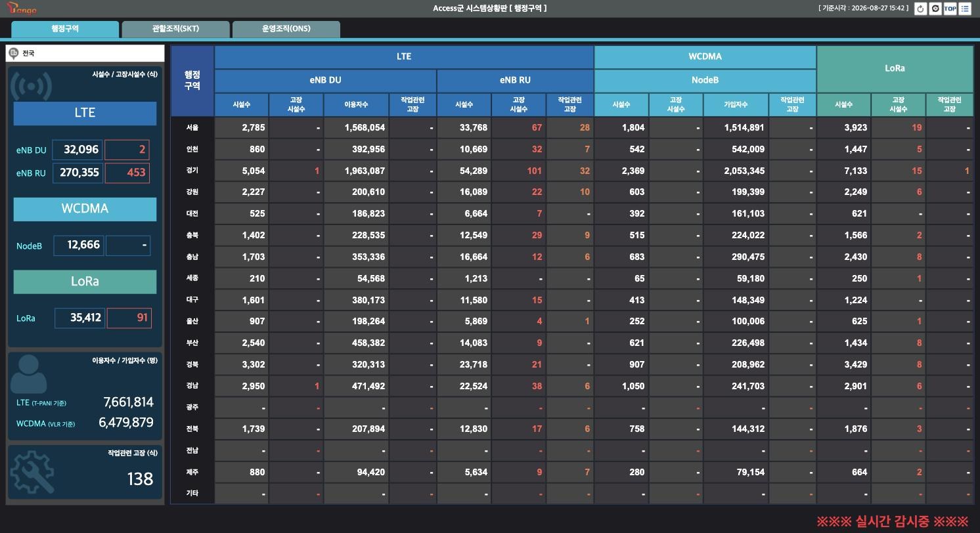The width and height of the screenshot is (980, 533).
Task: Click the 제주 row label
Action: coord(192,472)
